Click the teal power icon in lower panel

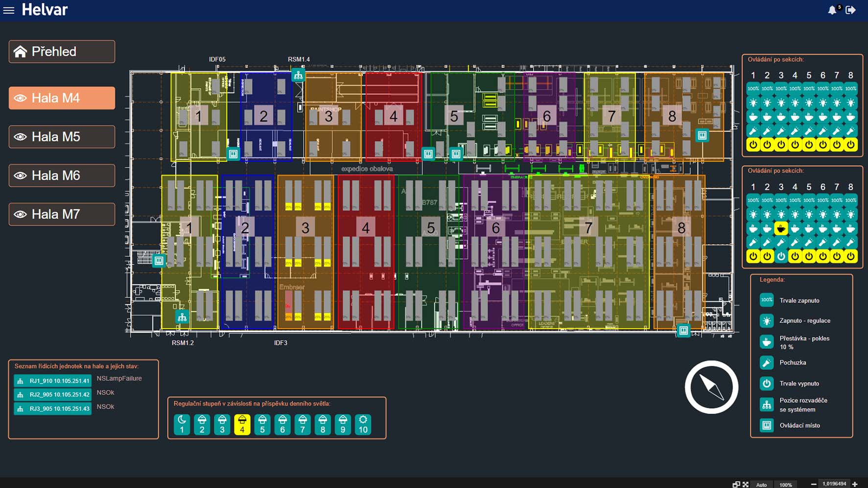[781, 256]
